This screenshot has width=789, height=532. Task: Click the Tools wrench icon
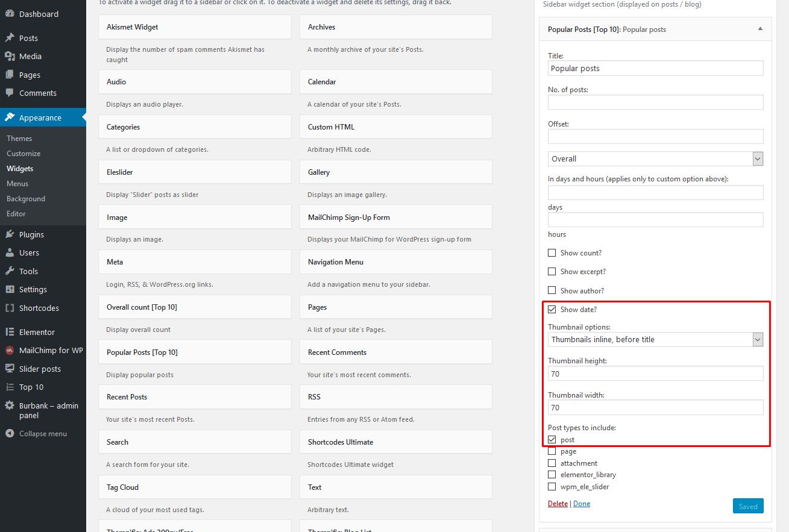[x=10, y=271]
